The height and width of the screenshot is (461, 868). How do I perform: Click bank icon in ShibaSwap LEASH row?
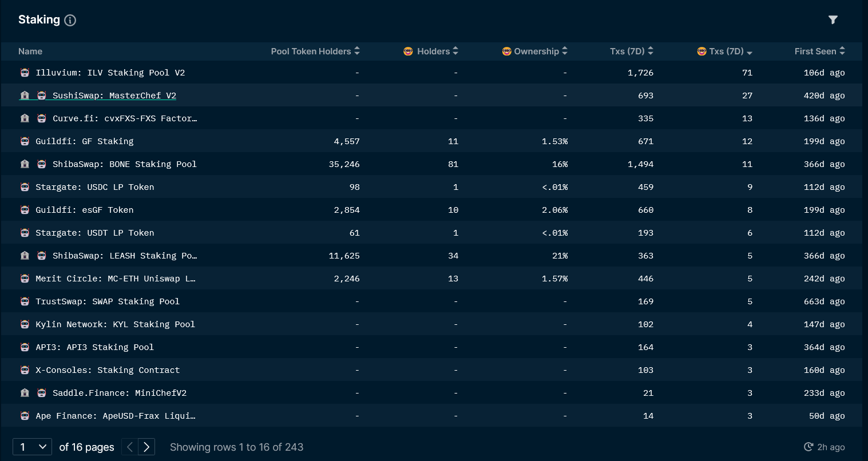tap(25, 256)
